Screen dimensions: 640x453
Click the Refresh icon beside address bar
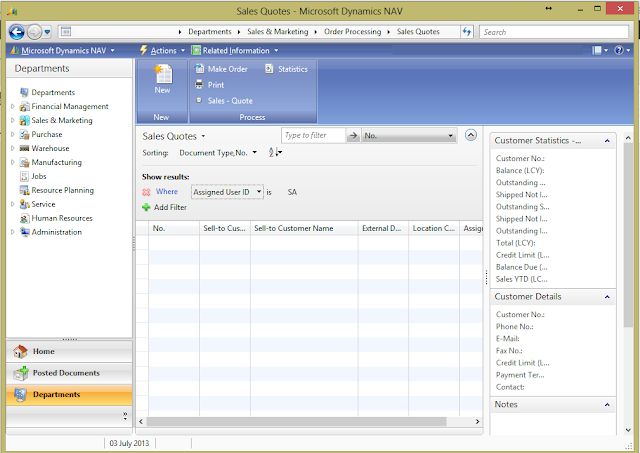[467, 32]
